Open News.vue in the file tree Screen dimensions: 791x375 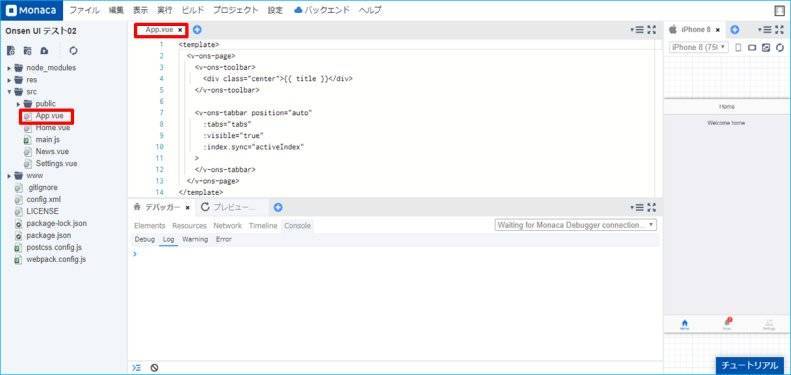click(52, 151)
